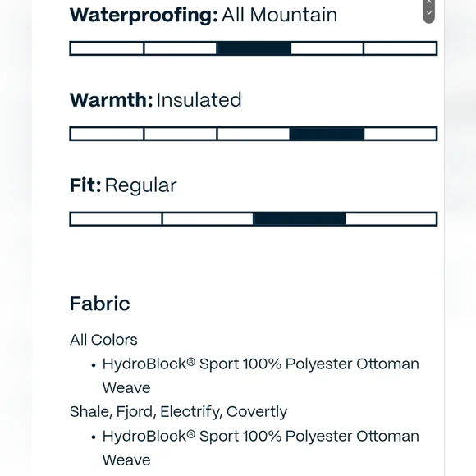Click the first empty Waterproofing bar segment

point(107,48)
